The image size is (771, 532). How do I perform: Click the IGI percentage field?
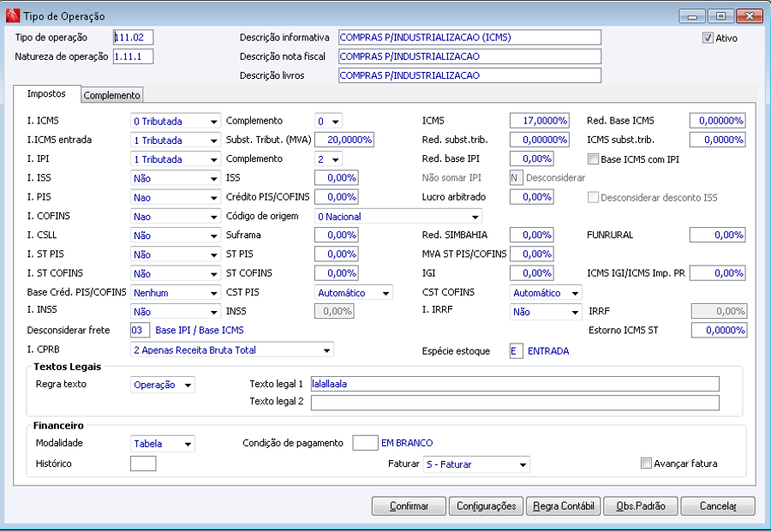[x=531, y=273]
